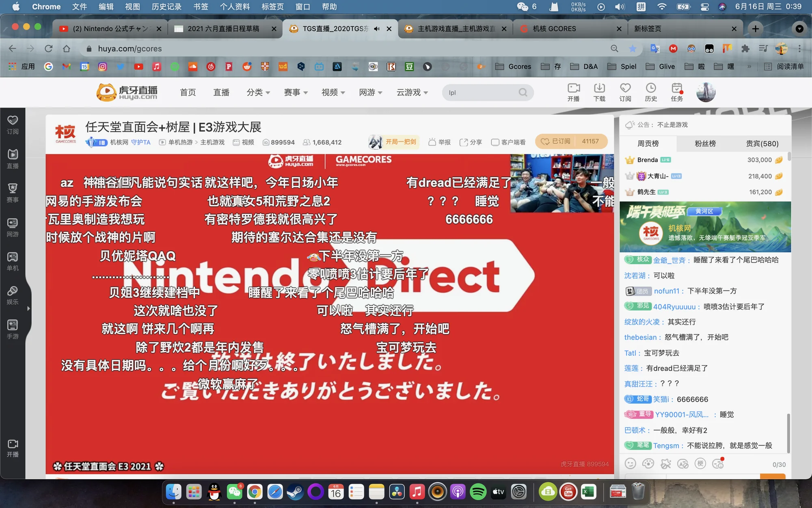Click the 视频 link under stream title

[x=244, y=142]
